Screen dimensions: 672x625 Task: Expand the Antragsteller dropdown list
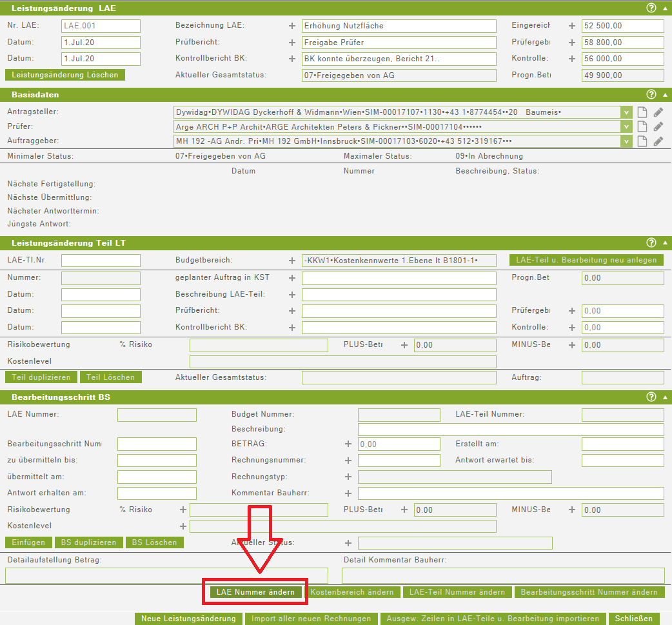point(626,112)
